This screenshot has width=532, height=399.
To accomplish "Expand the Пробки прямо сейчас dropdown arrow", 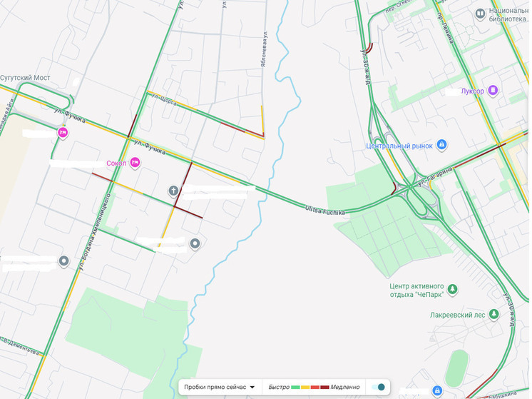I will 252,387.
